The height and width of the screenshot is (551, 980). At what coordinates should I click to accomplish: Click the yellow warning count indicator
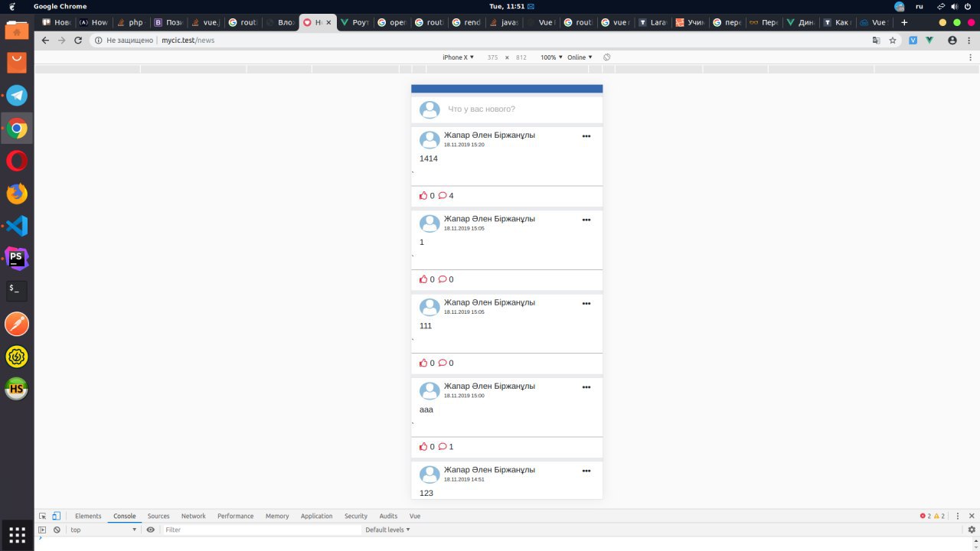939,516
